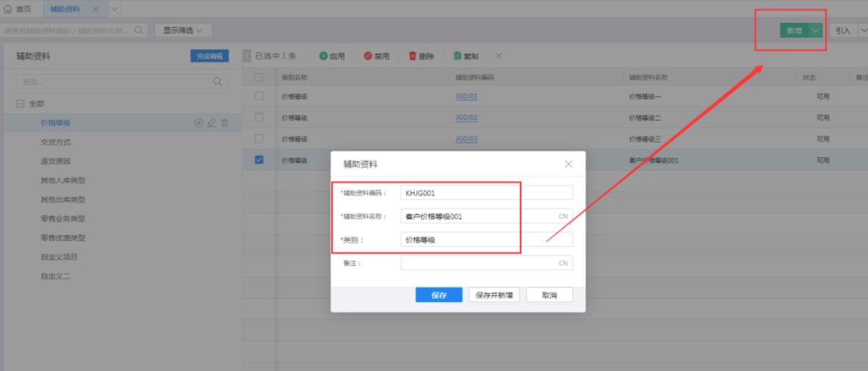This screenshot has width=868, height=371.
Task: Click the 类别名称 column header
Action: click(294, 78)
